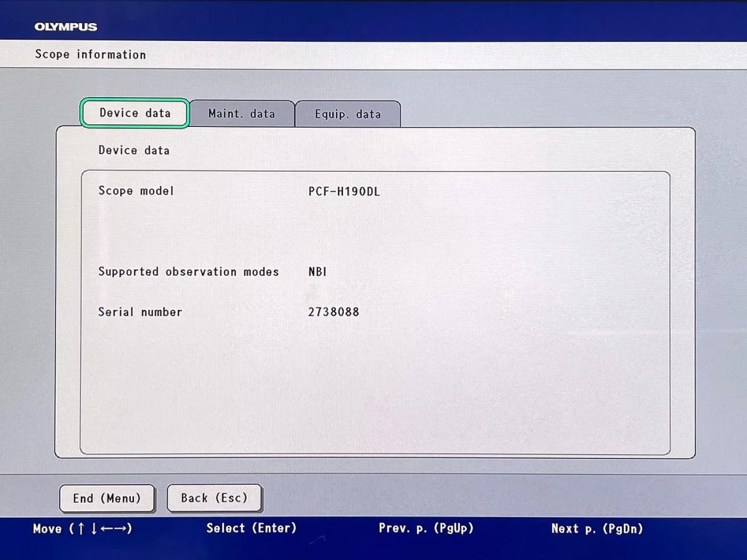Click the Supported observation modes label
This screenshot has height=560, width=747.
tap(188, 272)
